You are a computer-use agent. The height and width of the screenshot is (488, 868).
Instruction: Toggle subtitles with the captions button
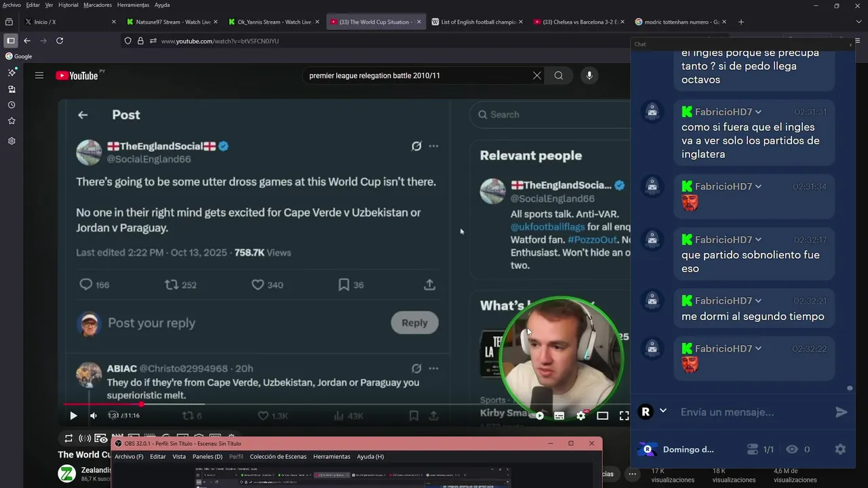click(559, 415)
